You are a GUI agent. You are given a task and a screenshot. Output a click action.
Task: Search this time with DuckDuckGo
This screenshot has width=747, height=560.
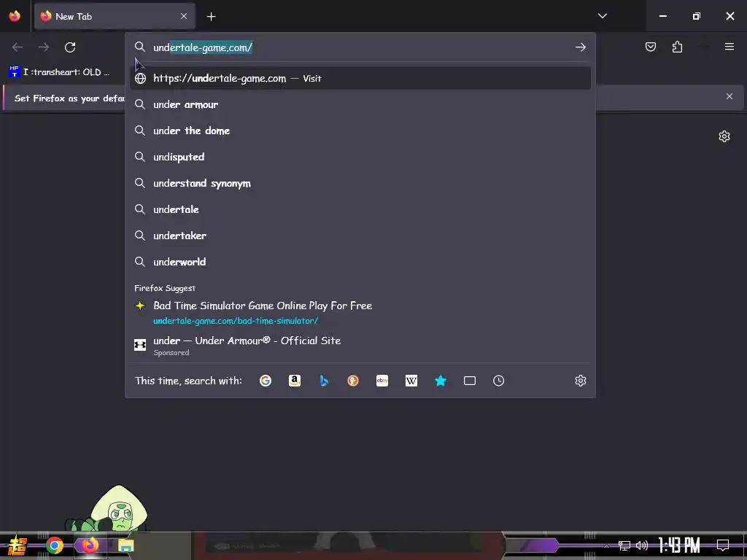point(353,381)
